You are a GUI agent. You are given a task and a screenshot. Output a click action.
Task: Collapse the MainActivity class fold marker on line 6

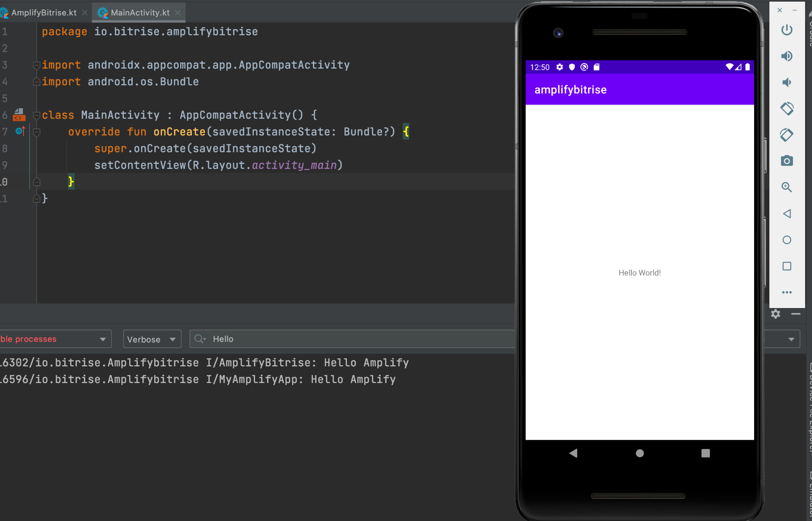coord(36,115)
